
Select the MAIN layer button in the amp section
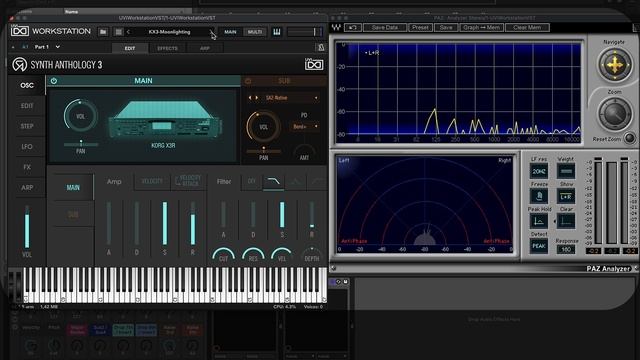[x=73, y=187]
